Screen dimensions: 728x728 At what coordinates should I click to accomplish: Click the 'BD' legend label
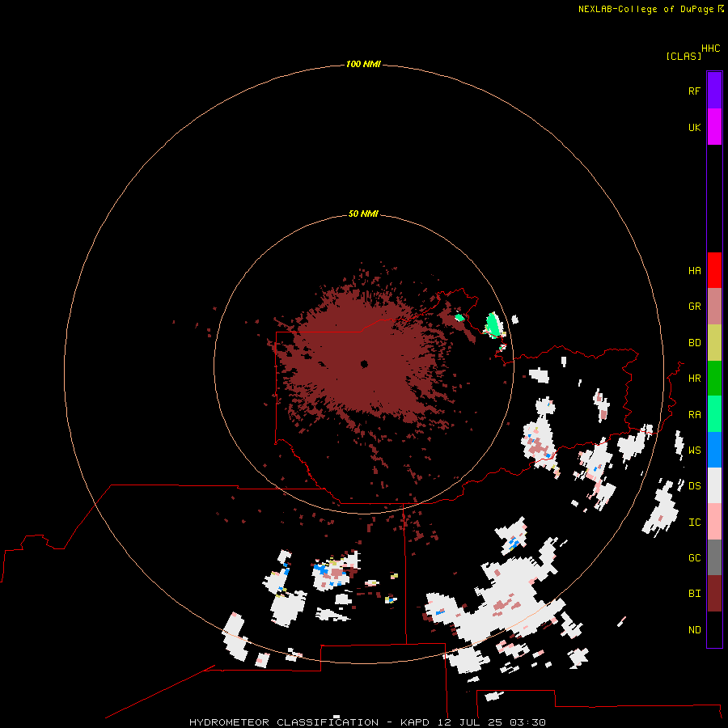click(x=694, y=343)
